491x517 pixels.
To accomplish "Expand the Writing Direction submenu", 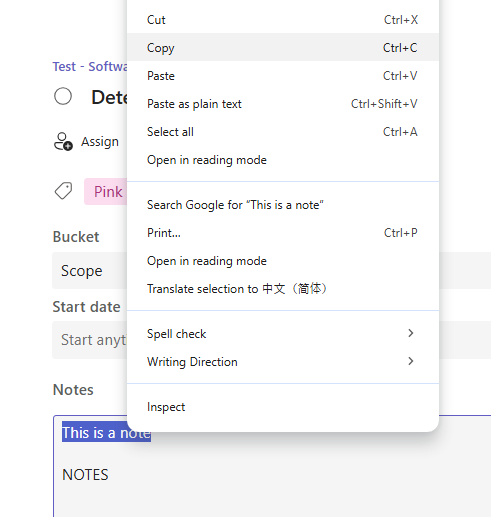I will click(x=283, y=362).
